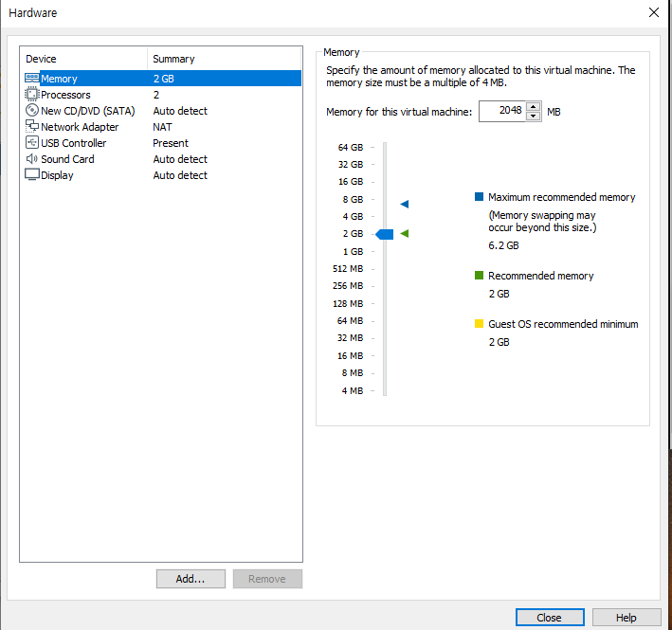Select the Memory device icon
672x630 pixels.
[x=32, y=79]
